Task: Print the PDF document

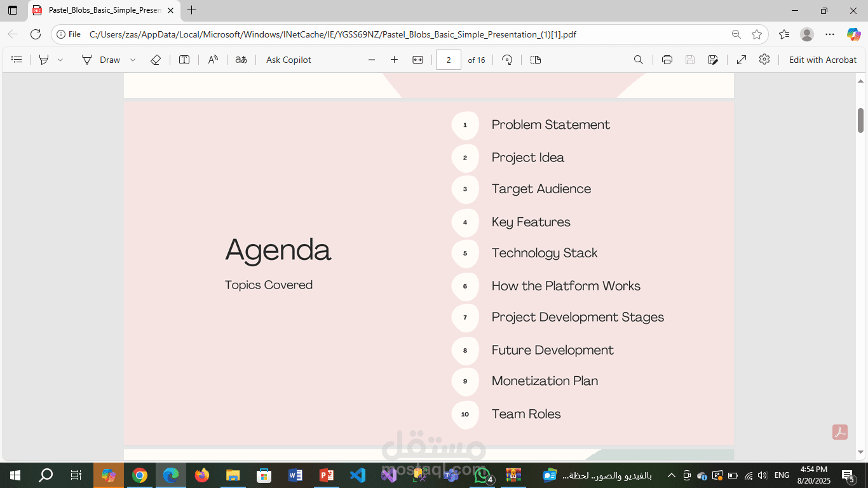Action: (667, 60)
